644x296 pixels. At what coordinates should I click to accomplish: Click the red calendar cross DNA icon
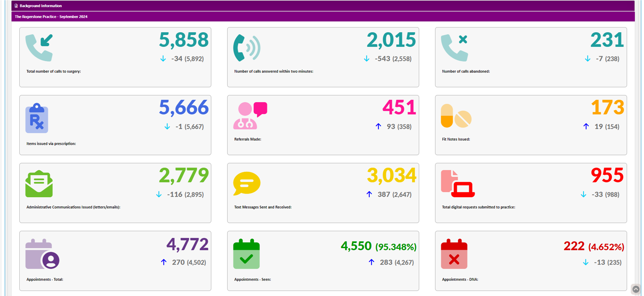454,254
